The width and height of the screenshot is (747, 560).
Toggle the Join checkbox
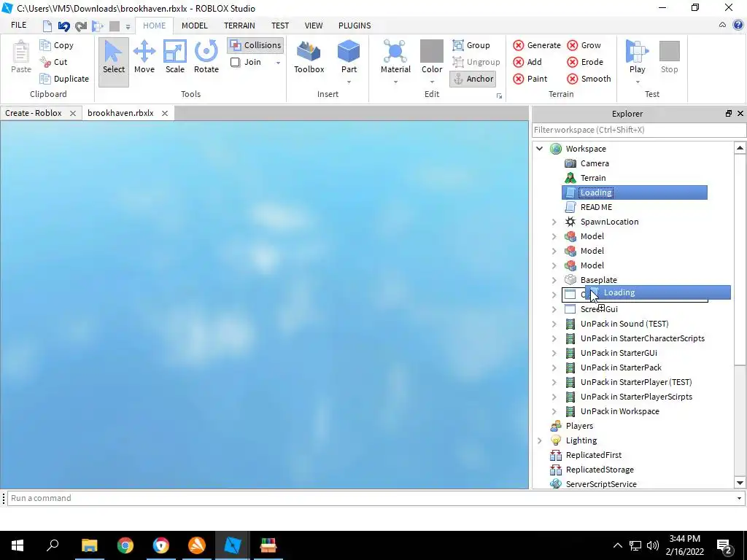(236, 62)
